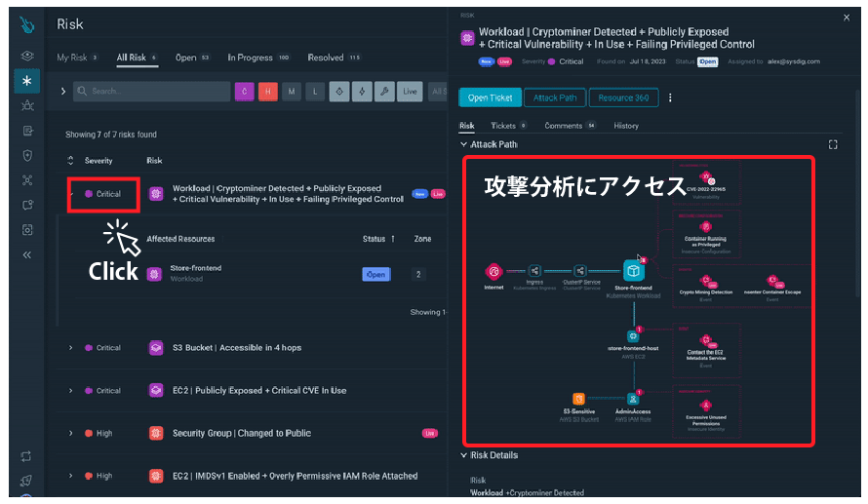Screen dimensions: 868x504
Task: Open the three-dot more options menu
Action: click(x=670, y=97)
